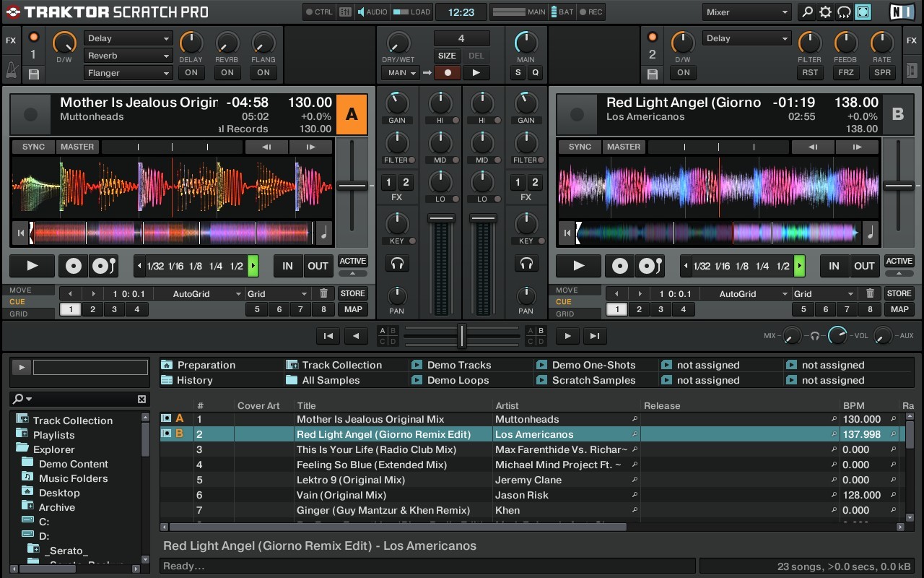Set loop size 1/4 on Deck B

(x=762, y=266)
